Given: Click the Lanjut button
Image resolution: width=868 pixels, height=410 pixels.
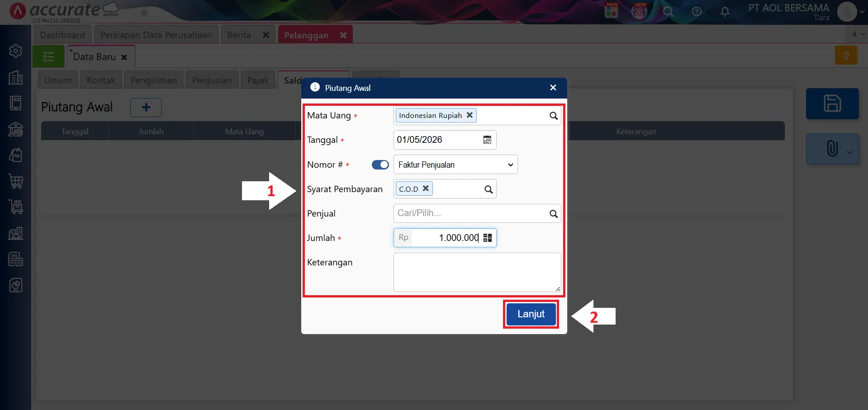Looking at the screenshot, I should (531, 314).
